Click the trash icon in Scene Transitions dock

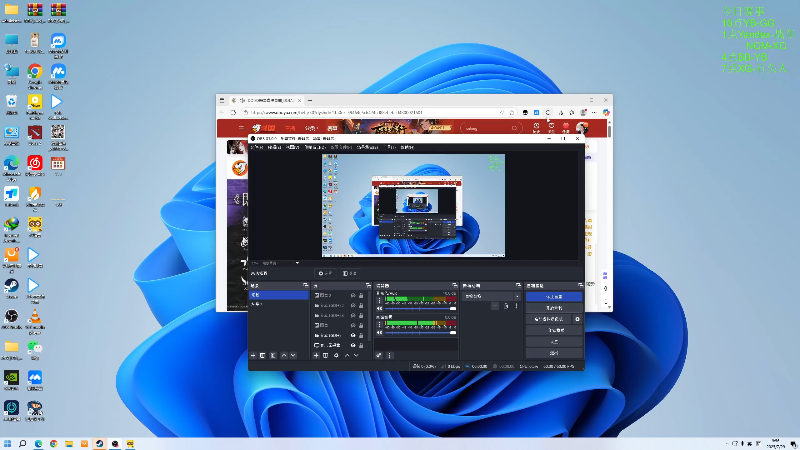tap(506, 306)
